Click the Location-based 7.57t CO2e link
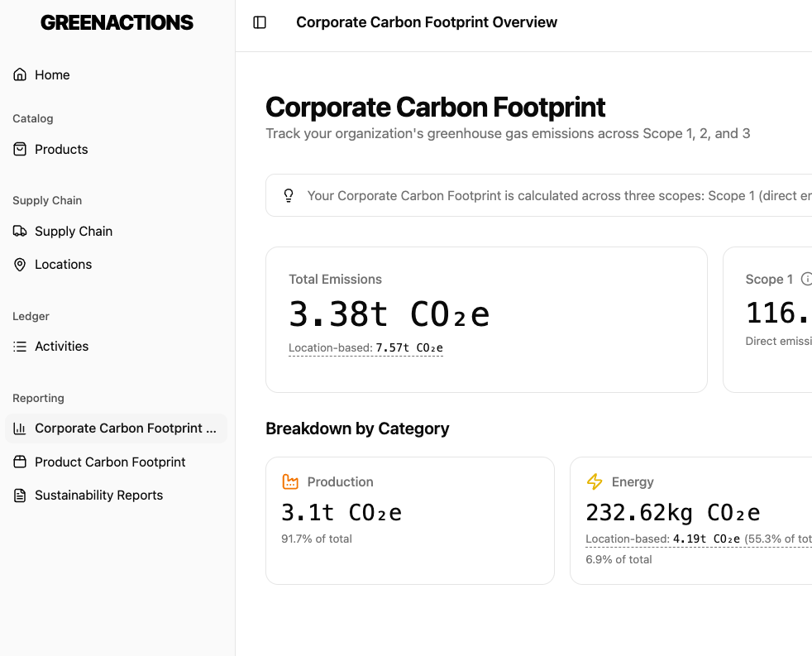 coord(365,347)
